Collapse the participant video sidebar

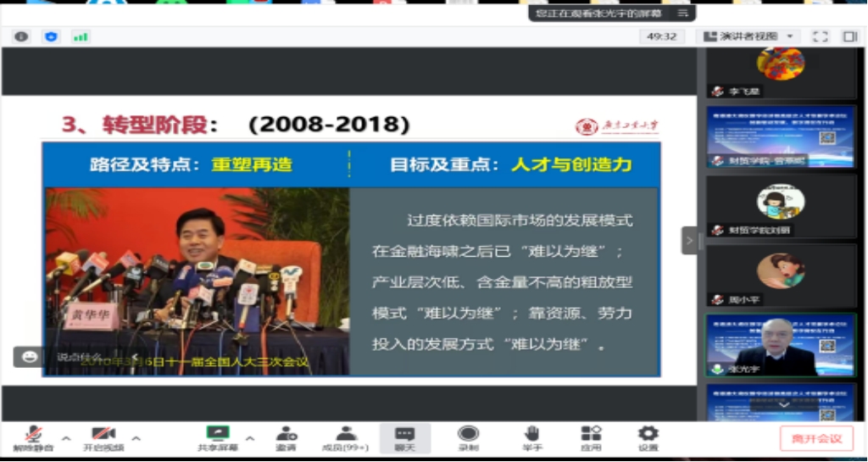tap(689, 240)
